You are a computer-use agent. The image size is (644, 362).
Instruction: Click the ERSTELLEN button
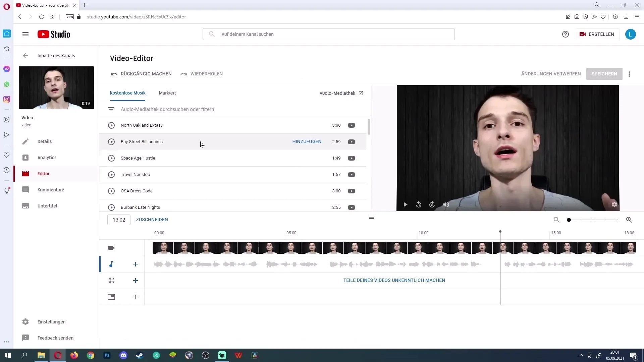597,34
